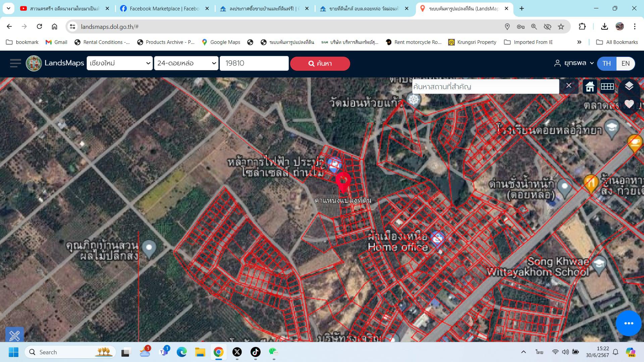Open the Windows Start menu
The width and height of the screenshot is (644, 362).
point(13,352)
